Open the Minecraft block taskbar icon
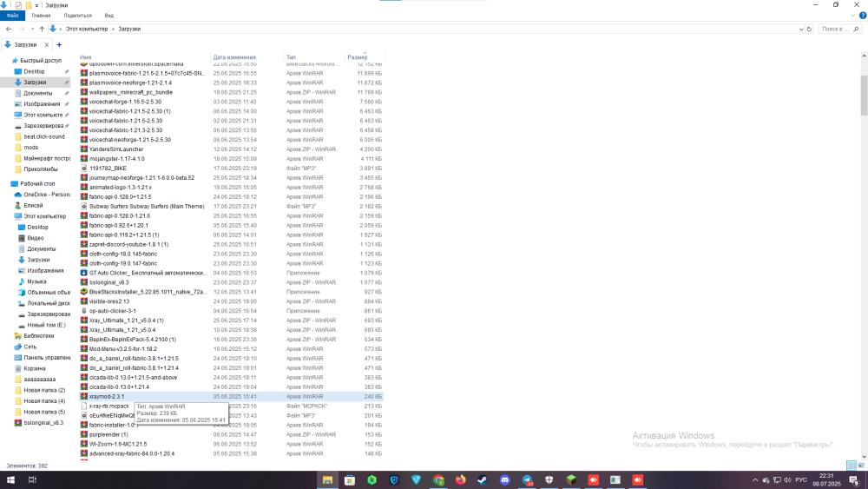The image size is (868, 489). coord(571,480)
